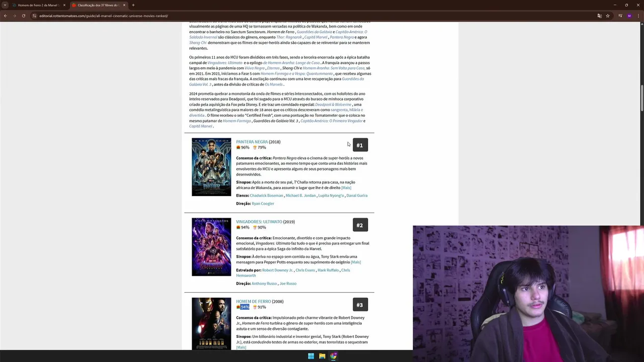Open the HOMEM DE FERRO title link
644x362 pixels.
(254, 302)
